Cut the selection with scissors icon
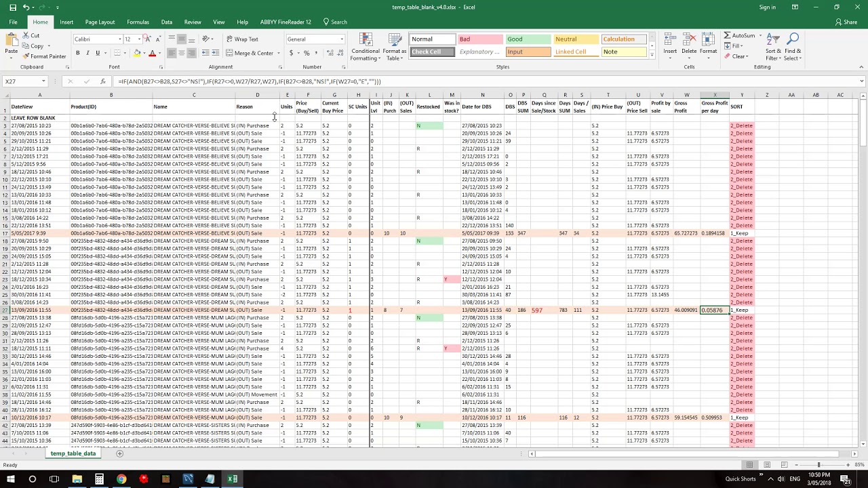Screen dimensions: 868x488 point(31,35)
